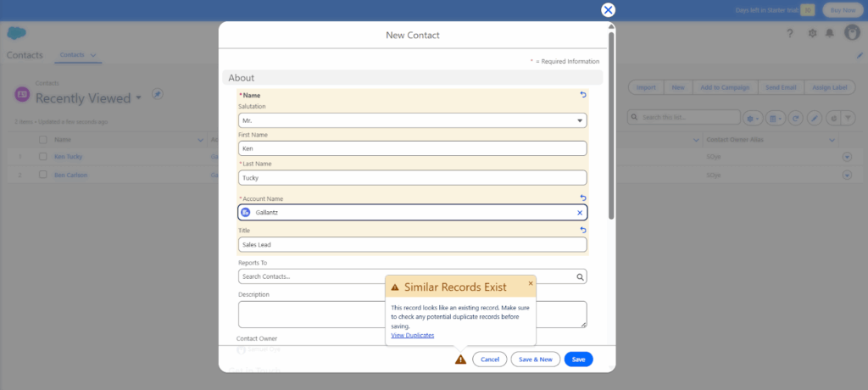Clear the Gallantz account selection

click(580, 213)
